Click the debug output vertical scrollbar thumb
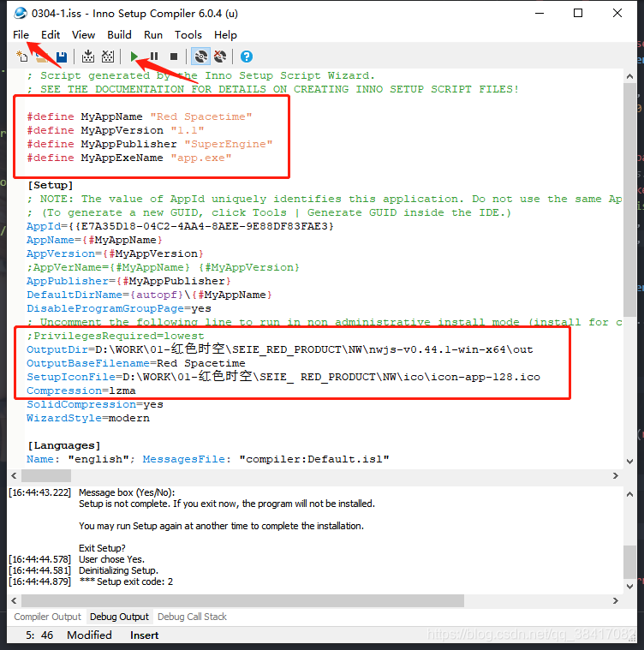Viewport: 644px width, 650px height. pos(630,562)
